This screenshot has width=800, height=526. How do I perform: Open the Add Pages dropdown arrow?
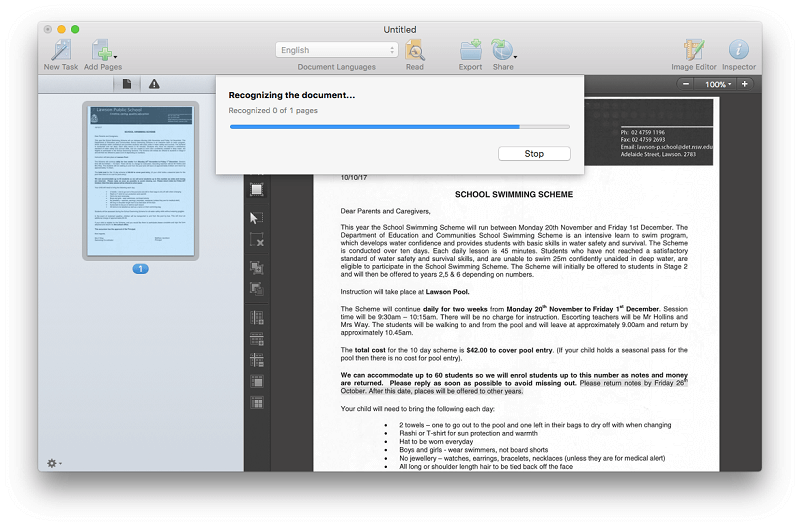click(x=115, y=57)
